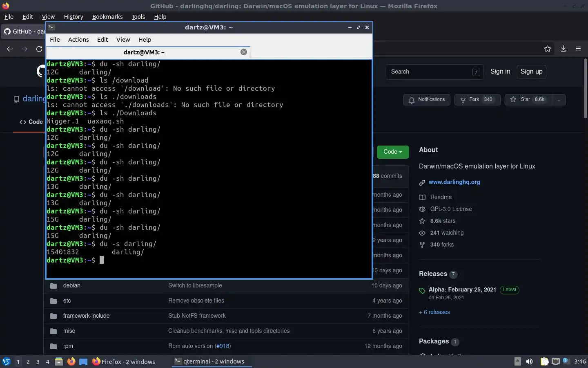Open the terminal Help menu
This screenshot has height=368, width=588.
tap(145, 40)
